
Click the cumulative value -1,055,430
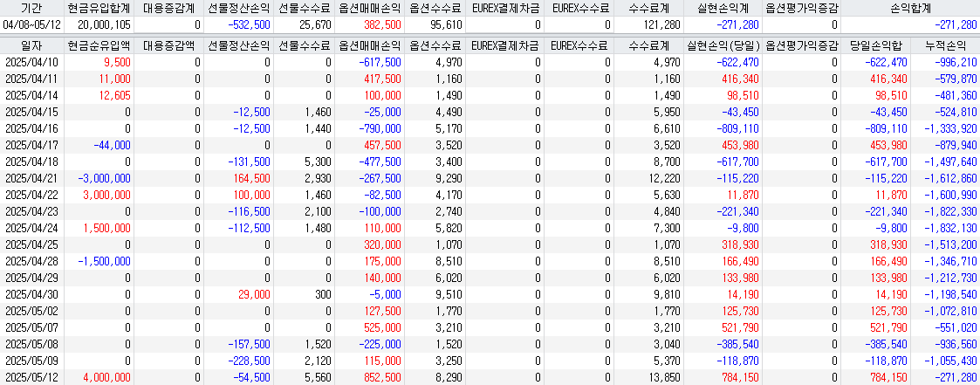951,360
